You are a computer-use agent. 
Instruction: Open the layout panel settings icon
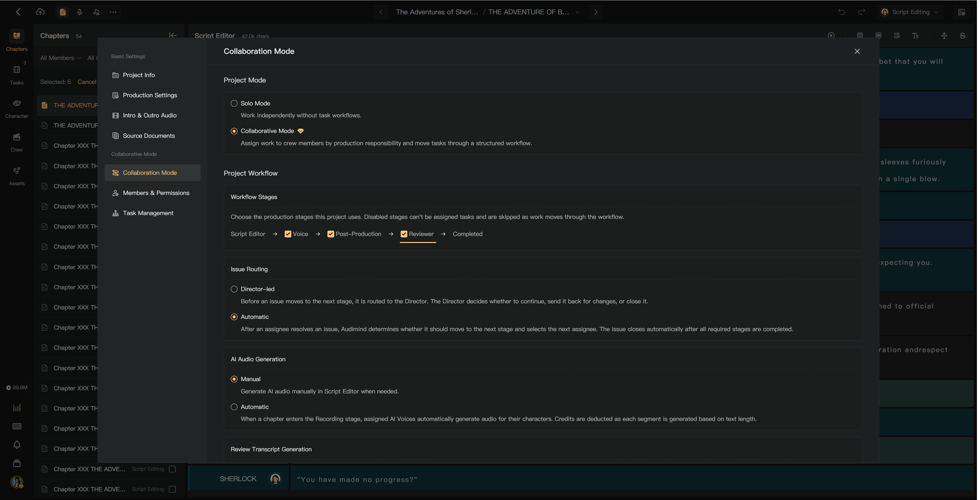coord(962,12)
